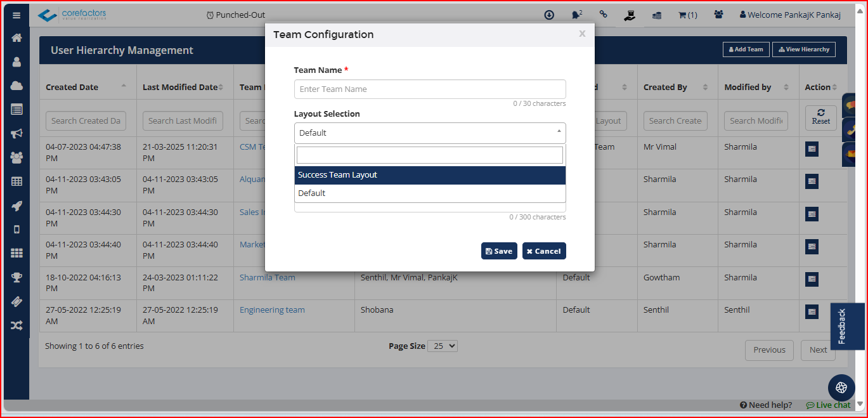Open notifications bell with badge 2
This screenshot has width=868, height=418.
[x=577, y=15]
